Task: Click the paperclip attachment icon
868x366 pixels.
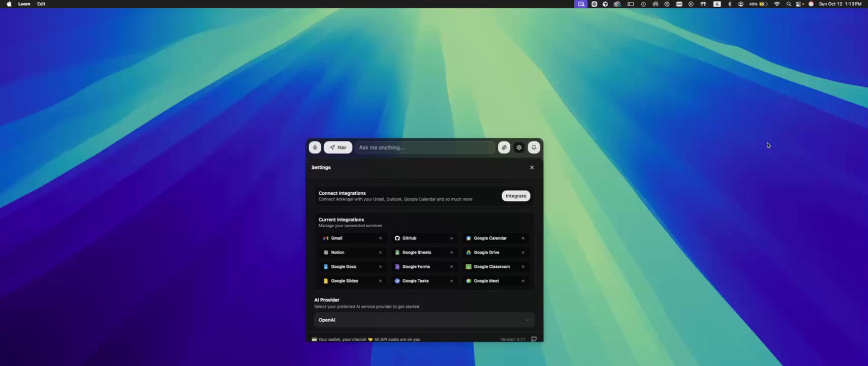Action: pos(504,147)
